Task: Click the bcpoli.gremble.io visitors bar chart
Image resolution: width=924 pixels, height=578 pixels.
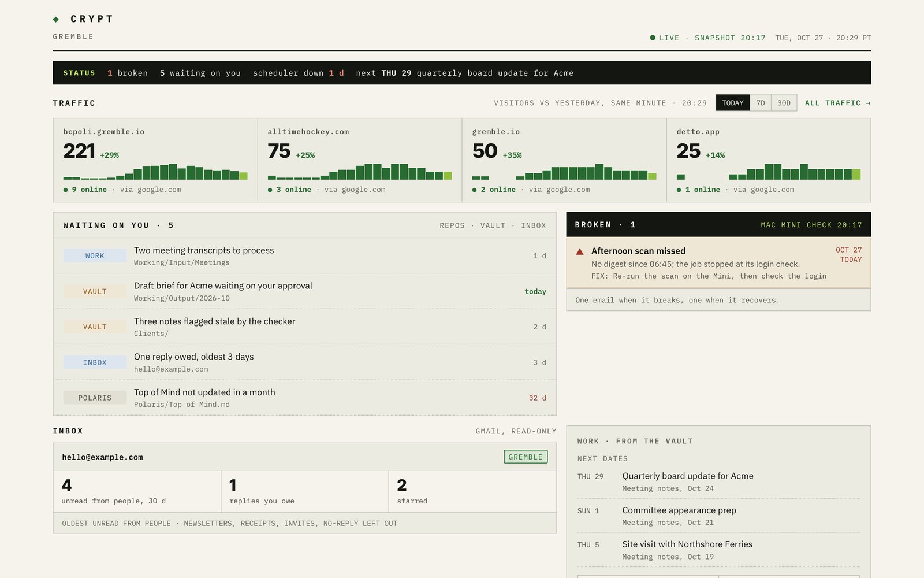Action: pos(155,172)
